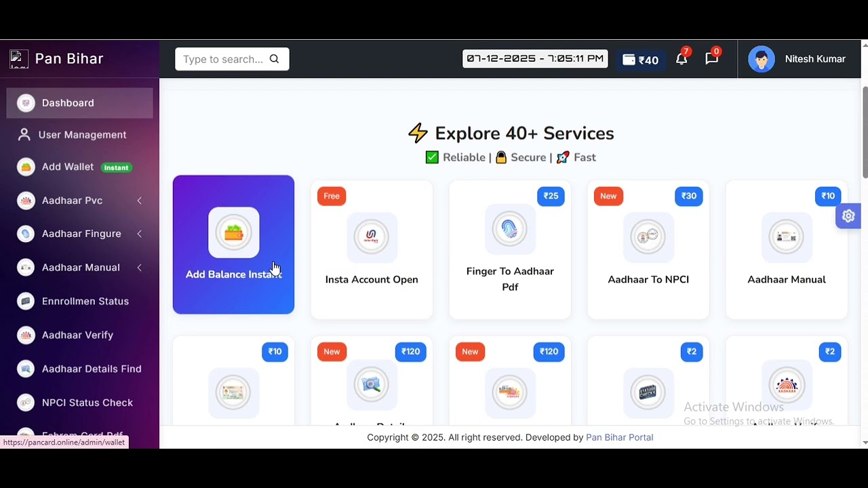The image size is (868, 488).
Task: Click the ₹30 price badge
Action: pos(689,196)
